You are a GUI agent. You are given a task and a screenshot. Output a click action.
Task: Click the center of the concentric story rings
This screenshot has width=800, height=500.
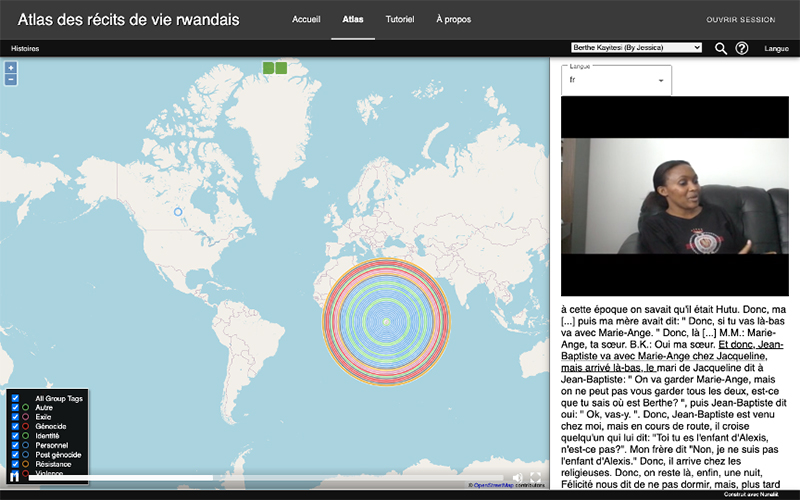tap(386, 322)
